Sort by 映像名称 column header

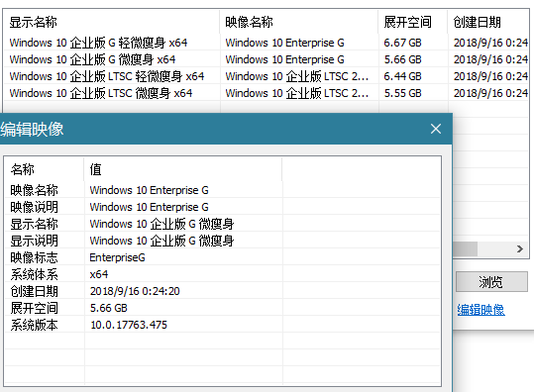(299, 22)
